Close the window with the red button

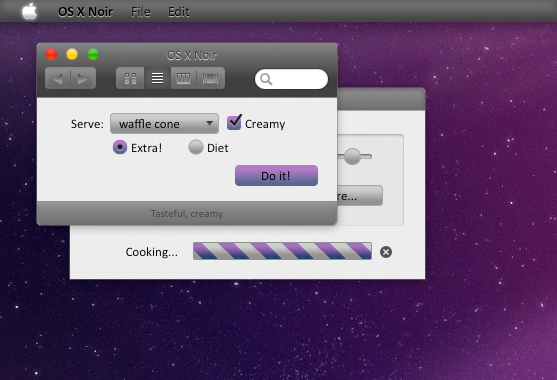(51, 54)
